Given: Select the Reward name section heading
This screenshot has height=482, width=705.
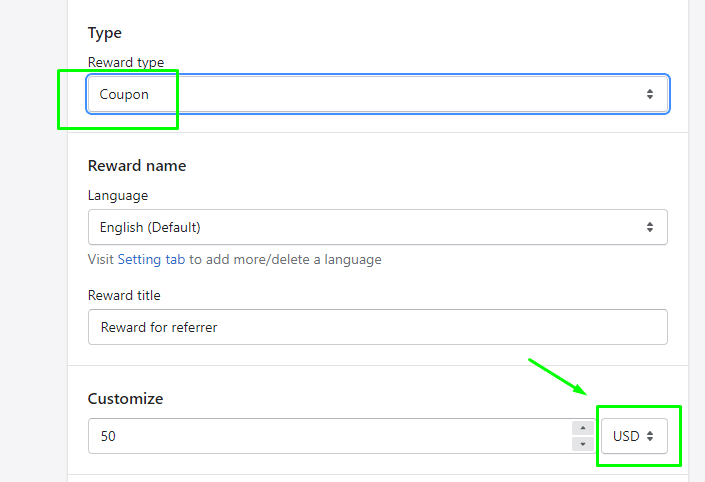Looking at the screenshot, I should pos(137,166).
